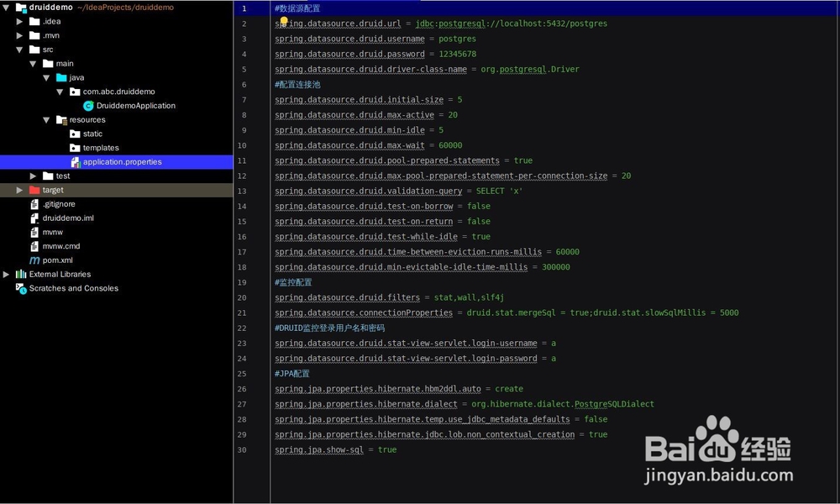
Task: Click the filters value stat,wall,slf4j
Action: [x=469, y=298]
